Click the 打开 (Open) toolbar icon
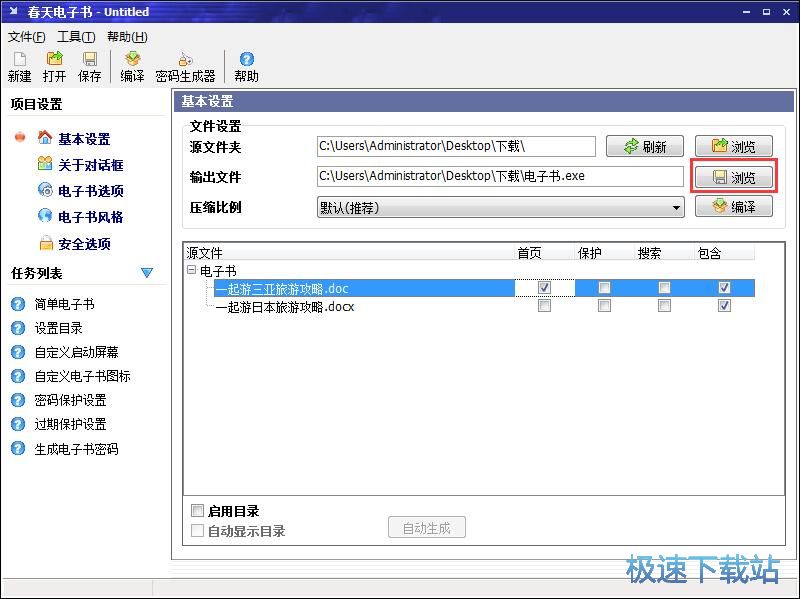This screenshot has width=800, height=599. (x=54, y=67)
